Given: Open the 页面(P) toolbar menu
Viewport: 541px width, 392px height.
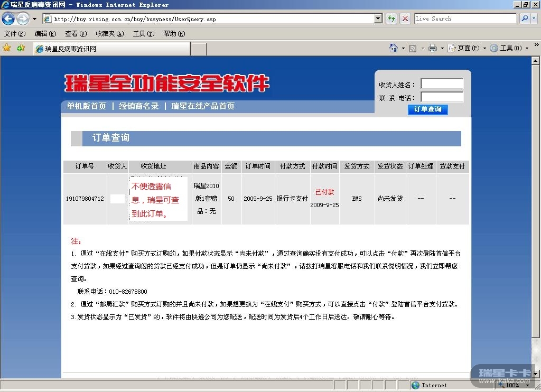Looking at the screenshot, I should tap(467, 48).
